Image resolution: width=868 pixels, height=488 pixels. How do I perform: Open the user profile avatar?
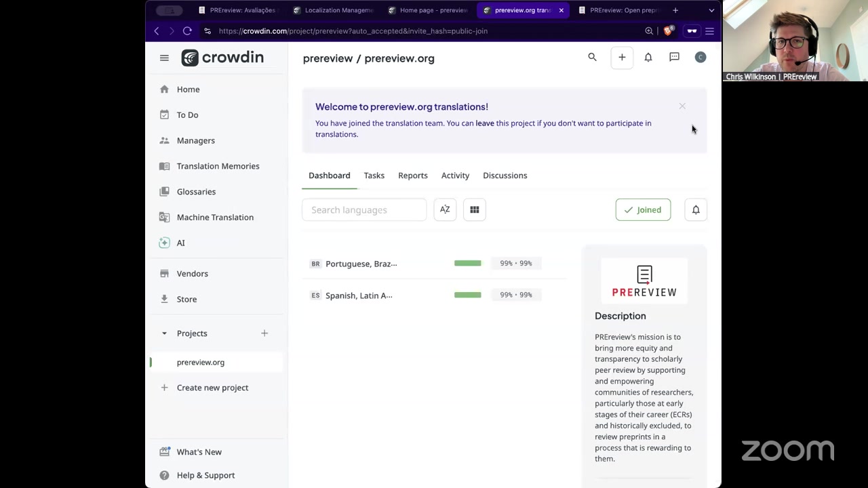click(x=701, y=58)
